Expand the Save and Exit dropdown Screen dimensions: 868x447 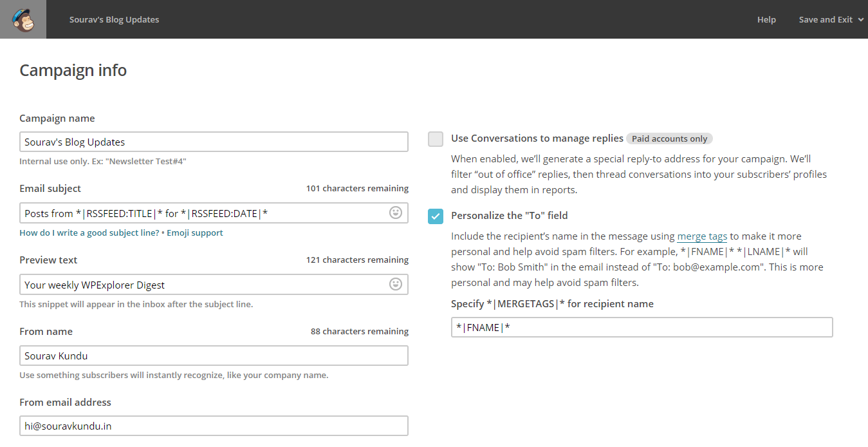[831, 19]
